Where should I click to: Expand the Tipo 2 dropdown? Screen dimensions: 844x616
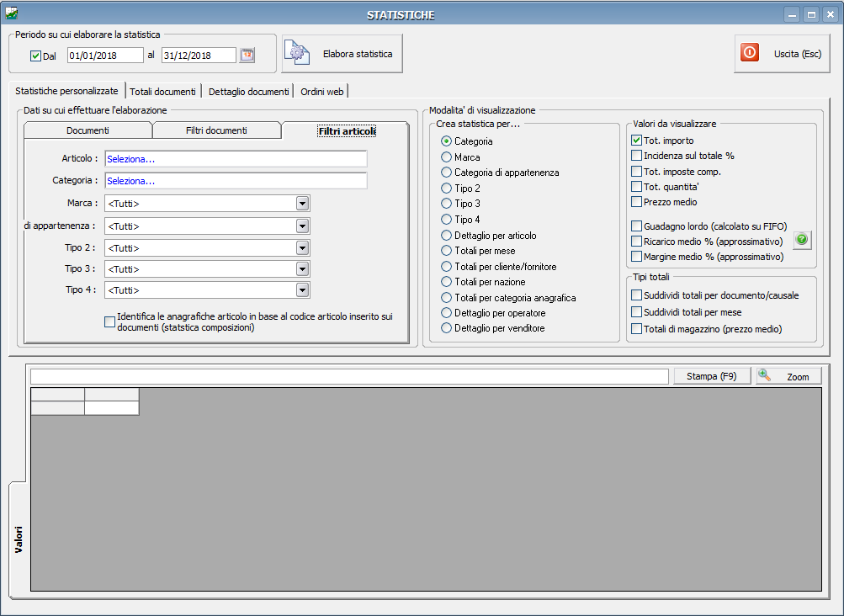(302, 248)
